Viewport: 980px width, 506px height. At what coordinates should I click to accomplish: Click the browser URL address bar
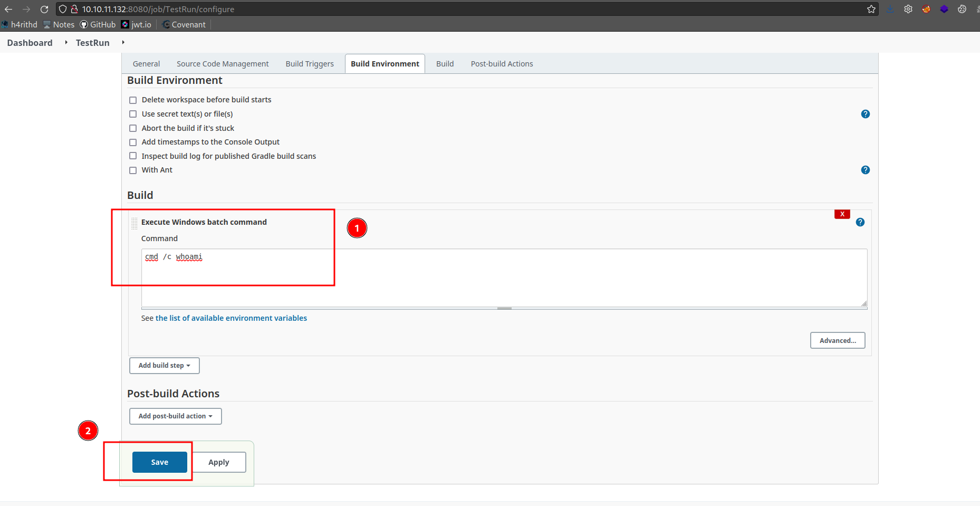coord(468,9)
